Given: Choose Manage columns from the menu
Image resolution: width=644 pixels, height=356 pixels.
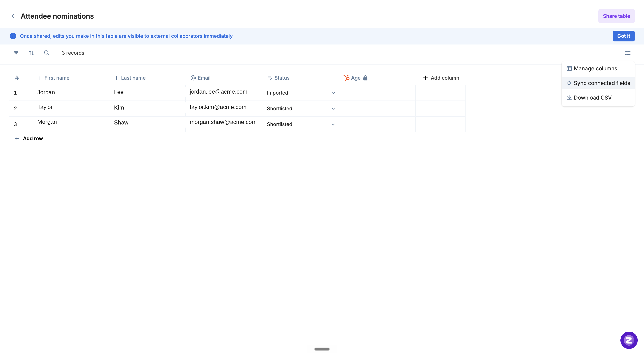Looking at the screenshot, I should tap(598, 68).
